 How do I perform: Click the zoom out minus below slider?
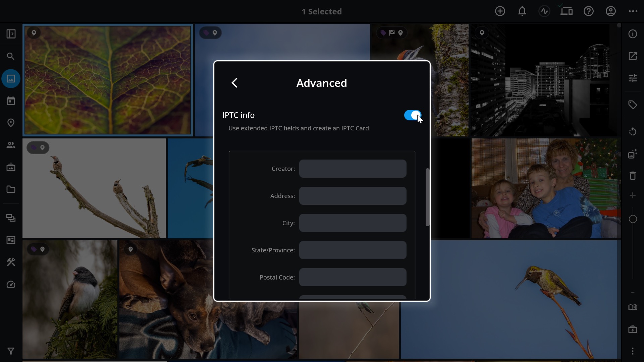tap(633, 293)
